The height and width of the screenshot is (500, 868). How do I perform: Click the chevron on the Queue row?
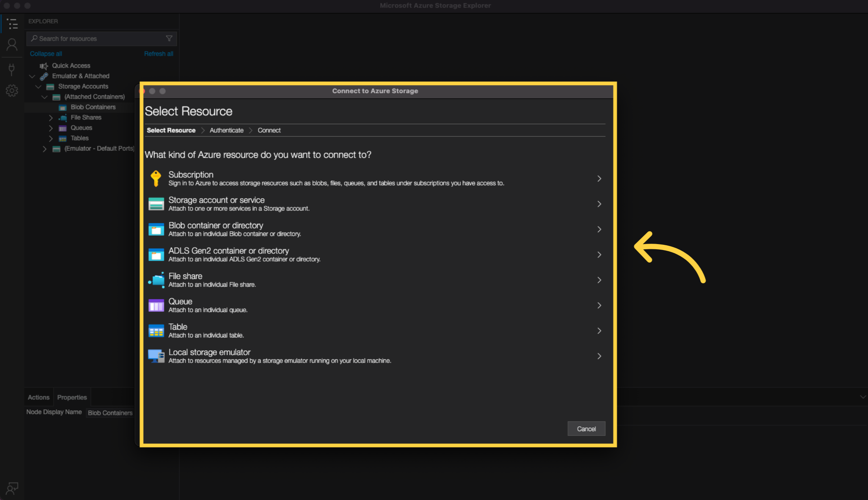(x=599, y=305)
